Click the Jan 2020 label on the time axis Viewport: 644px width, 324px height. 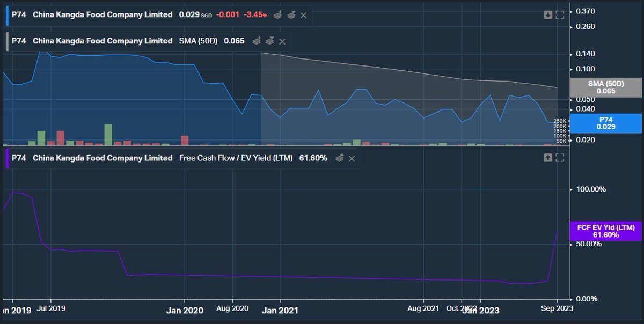[184, 310]
